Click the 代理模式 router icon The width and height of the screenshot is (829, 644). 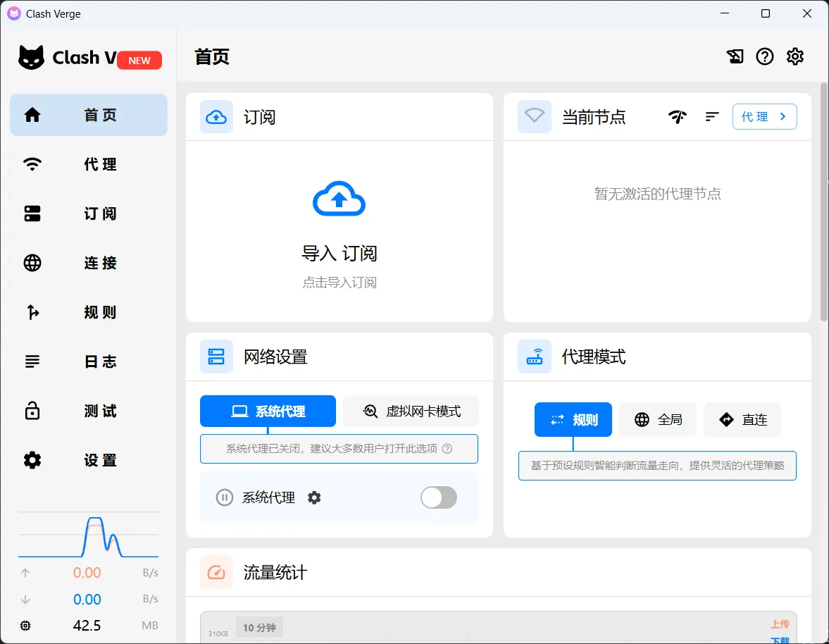click(535, 357)
